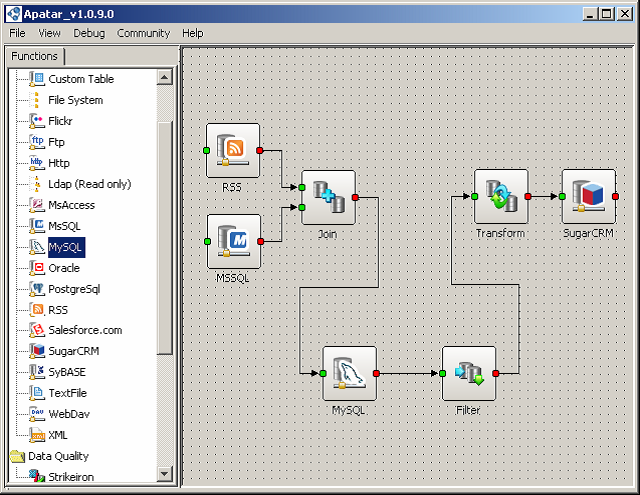The height and width of the screenshot is (495, 640).
Task: Click the lower green input port of Join
Action: [302, 208]
